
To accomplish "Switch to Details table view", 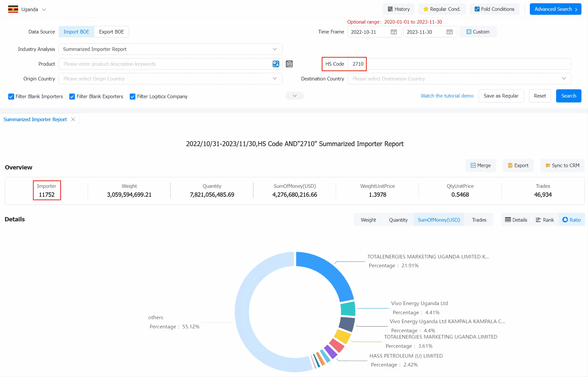I will [x=516, y=220].
